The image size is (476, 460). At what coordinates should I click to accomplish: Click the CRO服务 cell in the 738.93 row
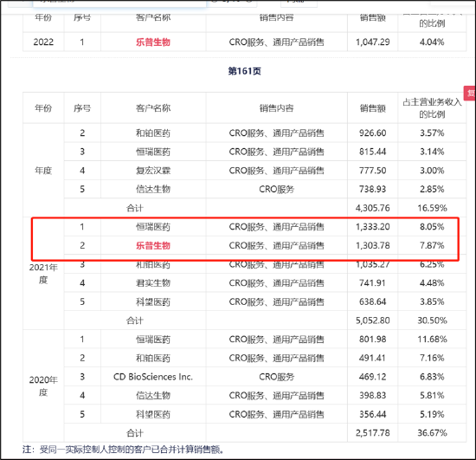coord(277,190)
